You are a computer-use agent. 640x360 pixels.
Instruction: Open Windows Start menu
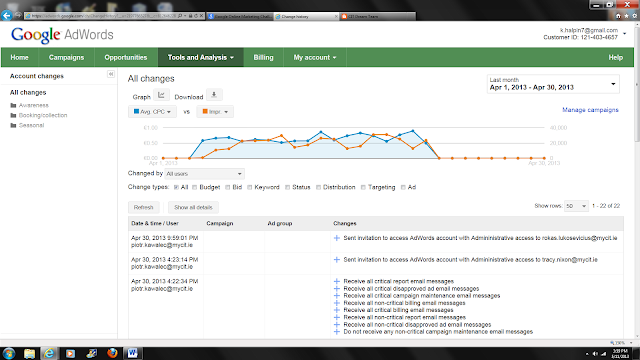point(9,353)
